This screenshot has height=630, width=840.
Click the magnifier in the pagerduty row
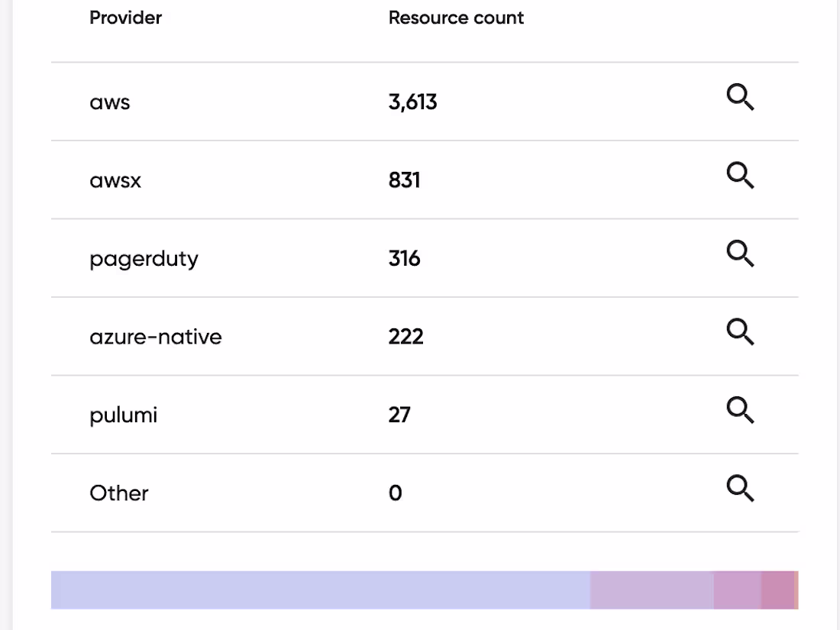[x=739, y=254]
